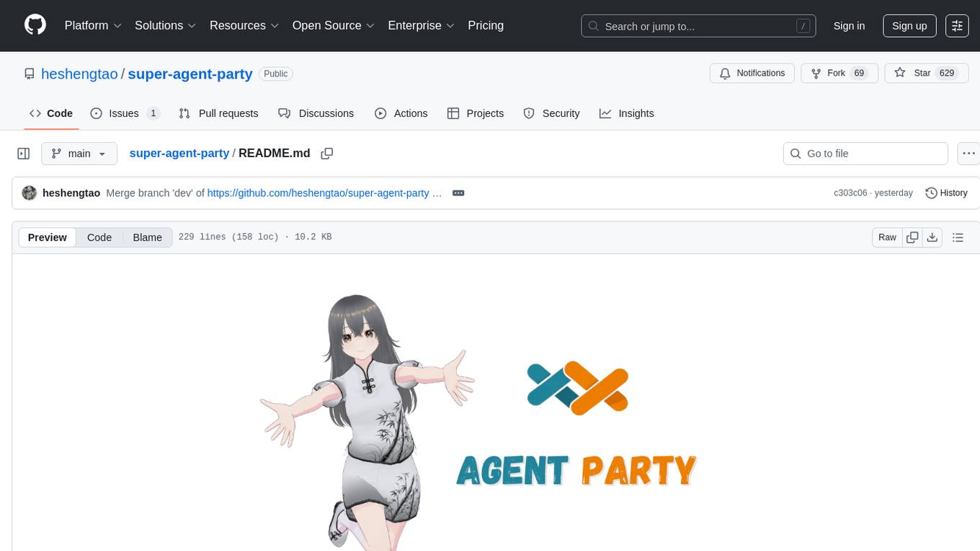Viewport: 980px width, 551px height.
Task: Click the star count 629
Action: click(947, 74)
